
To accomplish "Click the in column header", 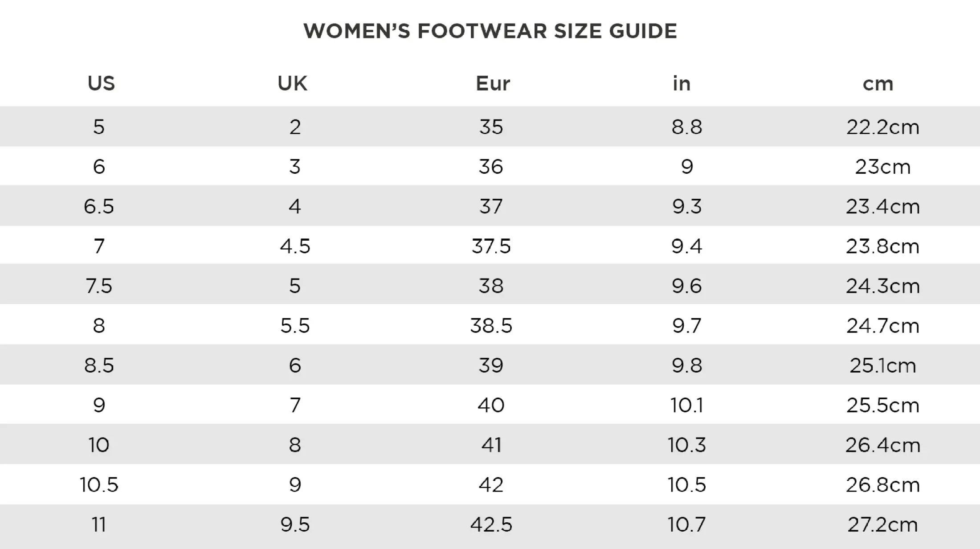I will click(682, 83).
